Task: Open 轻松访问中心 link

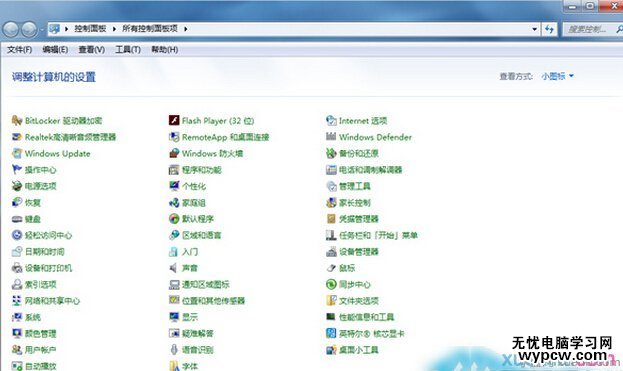Action: [x=48, y=235]
